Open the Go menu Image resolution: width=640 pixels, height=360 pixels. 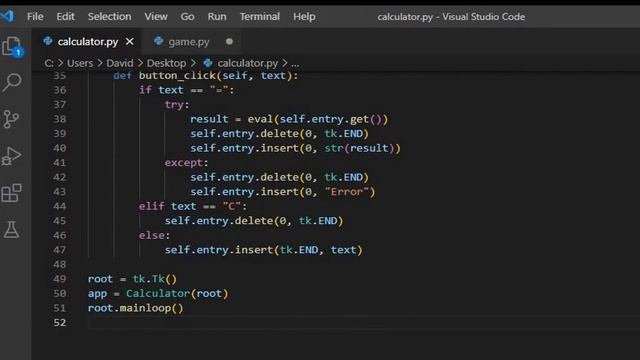coord(187,17)
